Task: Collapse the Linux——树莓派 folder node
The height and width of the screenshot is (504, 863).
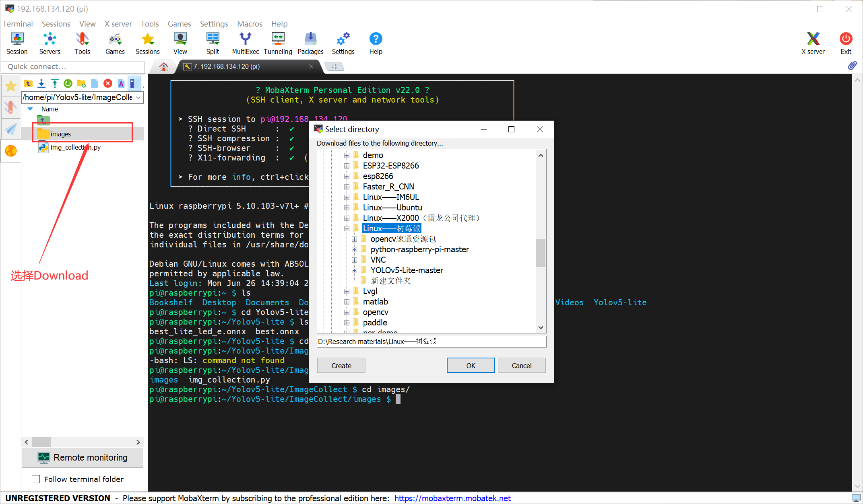Action: click(347, 228)
